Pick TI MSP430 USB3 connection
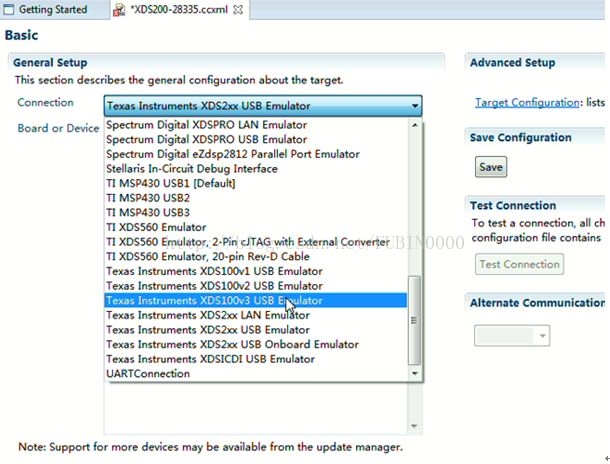 coord(256,213)
